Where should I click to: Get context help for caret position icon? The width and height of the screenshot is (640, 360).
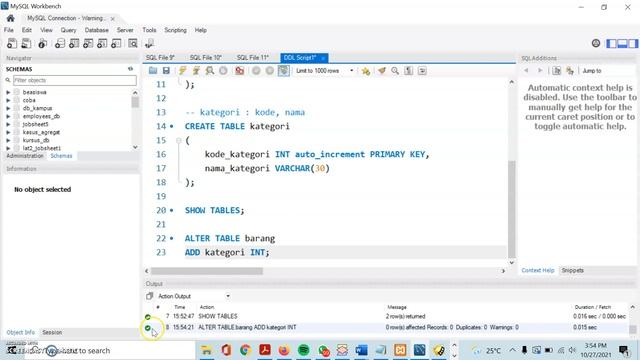click(557, 71)
